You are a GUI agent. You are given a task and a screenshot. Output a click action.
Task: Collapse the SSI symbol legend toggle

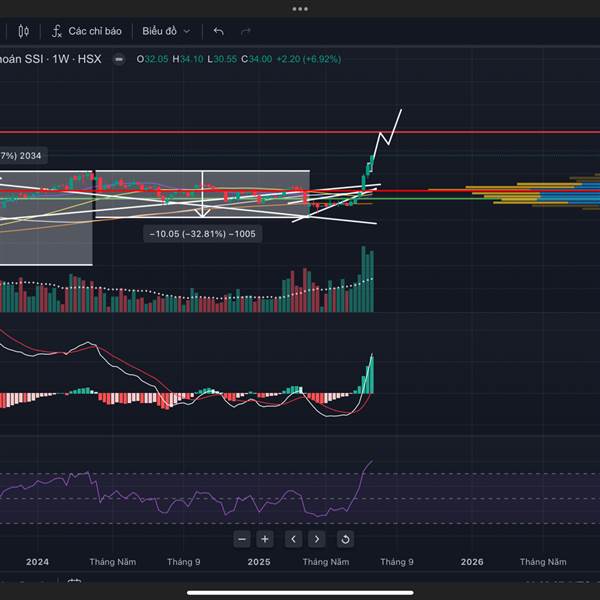click(119, 60)
